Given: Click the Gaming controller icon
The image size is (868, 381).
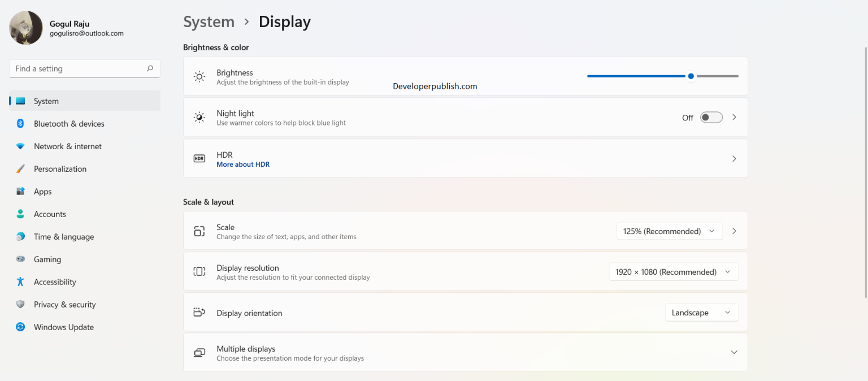Looking at the screenshot, I should (x=20, y=259).
